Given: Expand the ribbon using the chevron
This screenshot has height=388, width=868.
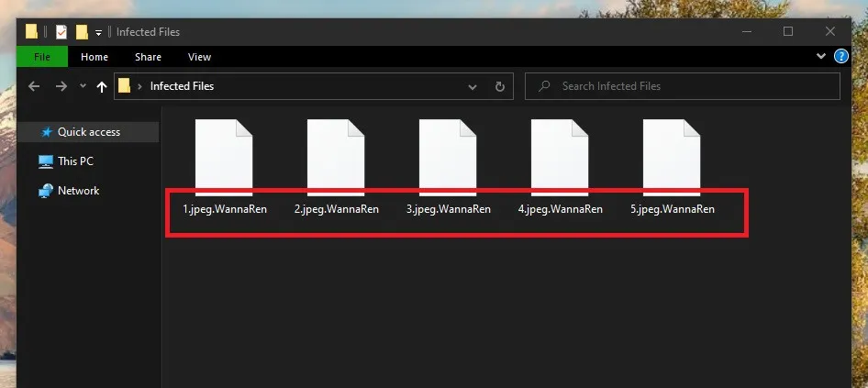Looking at the screenshot, I should 821,57.
